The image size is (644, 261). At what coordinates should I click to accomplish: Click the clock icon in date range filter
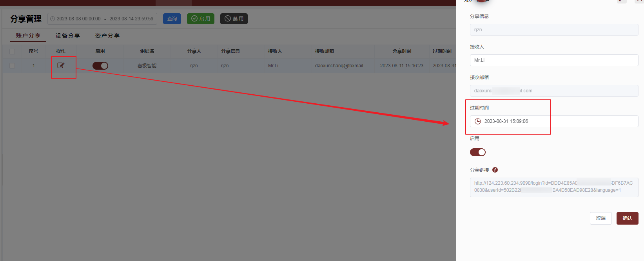point(53,19)
